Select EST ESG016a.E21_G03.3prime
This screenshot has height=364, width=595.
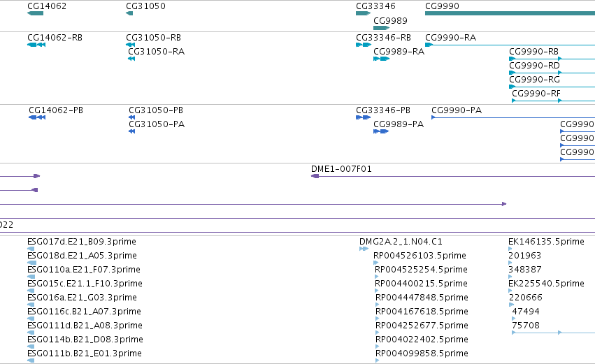click(82, 298)
